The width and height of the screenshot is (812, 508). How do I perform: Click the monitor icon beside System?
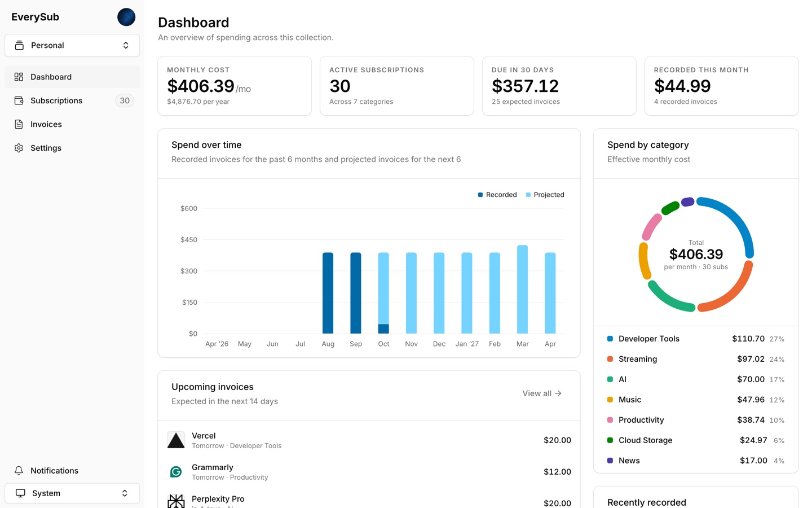click(x=20, y=493)
